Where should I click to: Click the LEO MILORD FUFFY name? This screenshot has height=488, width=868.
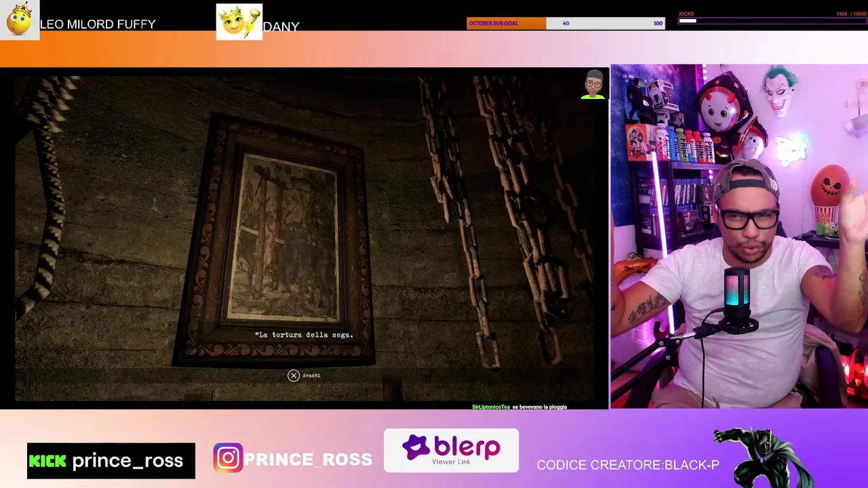(98, 24)
